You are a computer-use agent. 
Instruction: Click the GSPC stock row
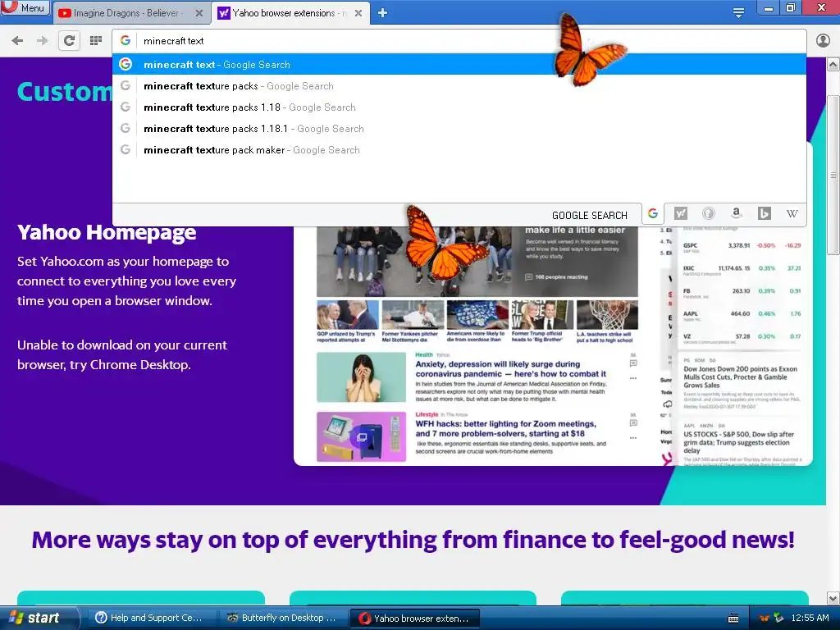(x=742, y=246)
